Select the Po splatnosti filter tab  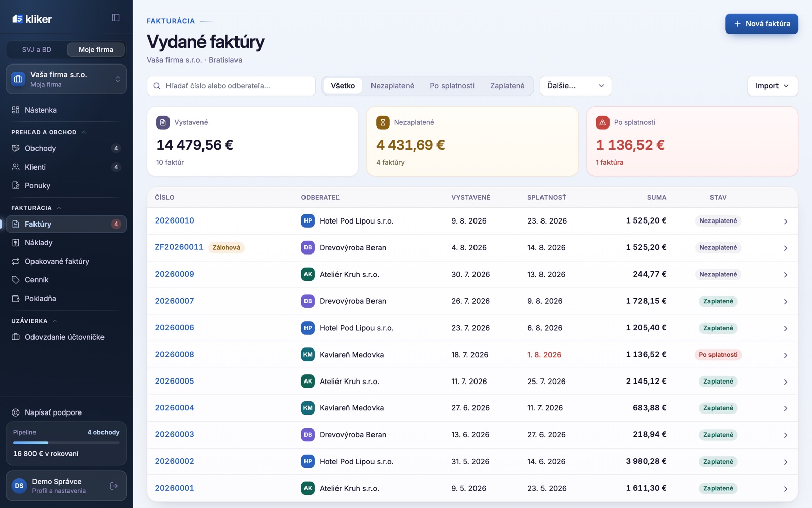tap(452, 86)
